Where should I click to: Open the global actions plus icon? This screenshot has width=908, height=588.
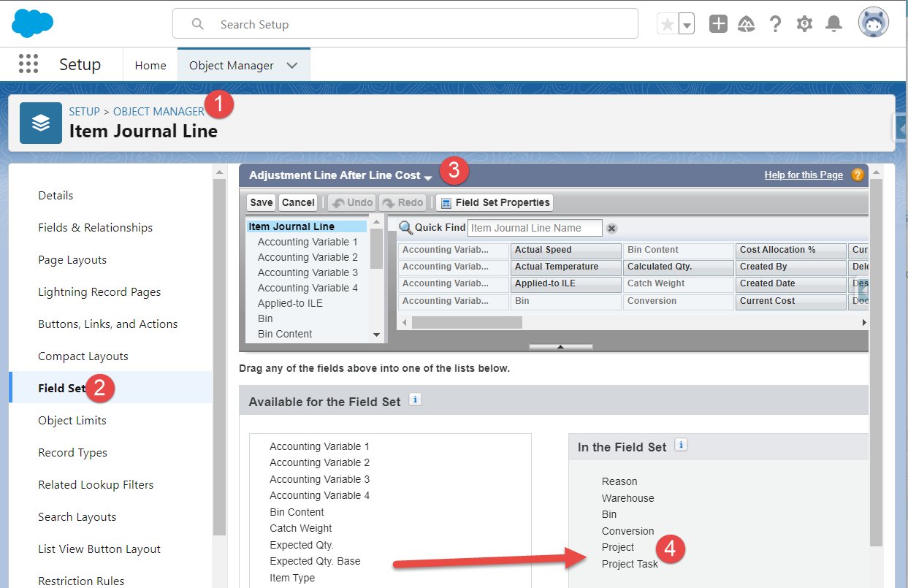[x=719, y=24]
